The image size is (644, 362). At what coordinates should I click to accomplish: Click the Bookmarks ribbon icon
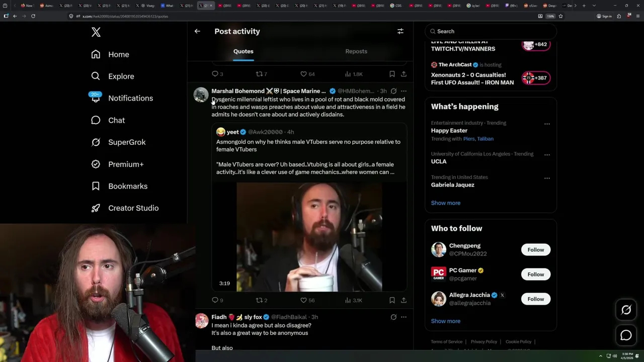click(96, 186)
